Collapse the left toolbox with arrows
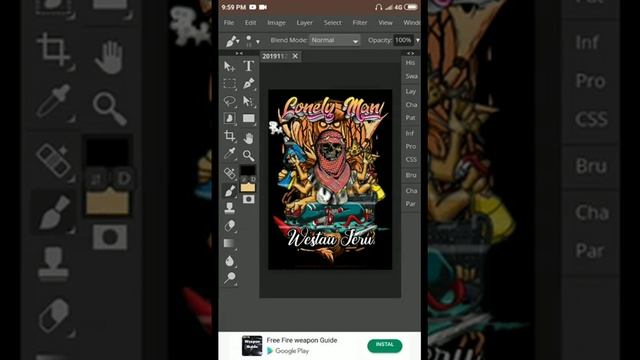 tap(239, 53)
